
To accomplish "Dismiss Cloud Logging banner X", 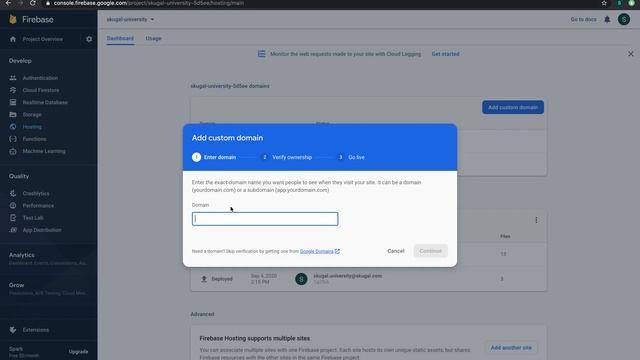I will [x=631, y=53].
